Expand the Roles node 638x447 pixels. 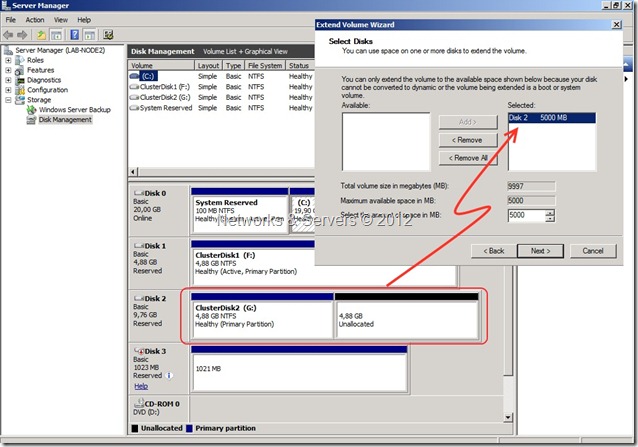[x=8, y=60]
